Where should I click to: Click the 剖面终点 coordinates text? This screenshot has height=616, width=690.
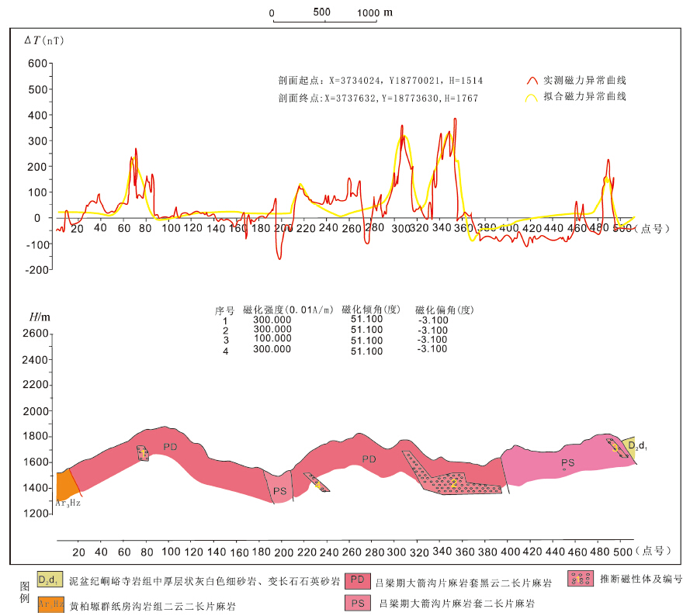pos(378,99)
